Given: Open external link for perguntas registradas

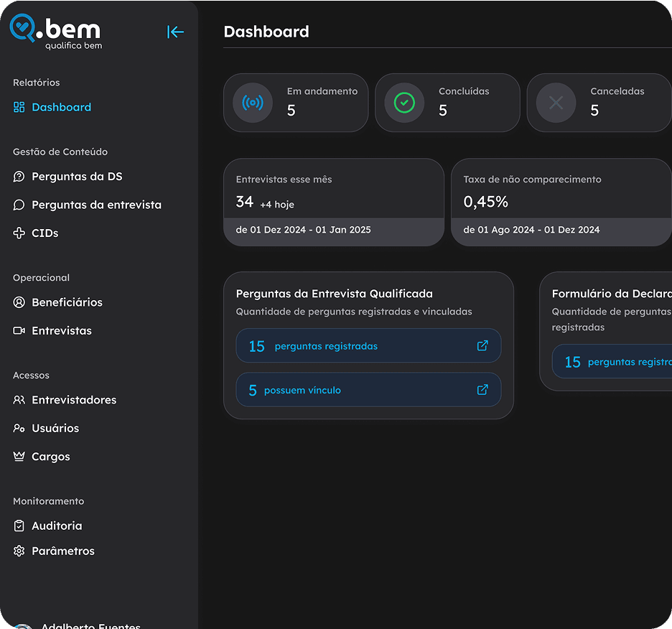Looking at the screenshot, I should coord(482,346).
